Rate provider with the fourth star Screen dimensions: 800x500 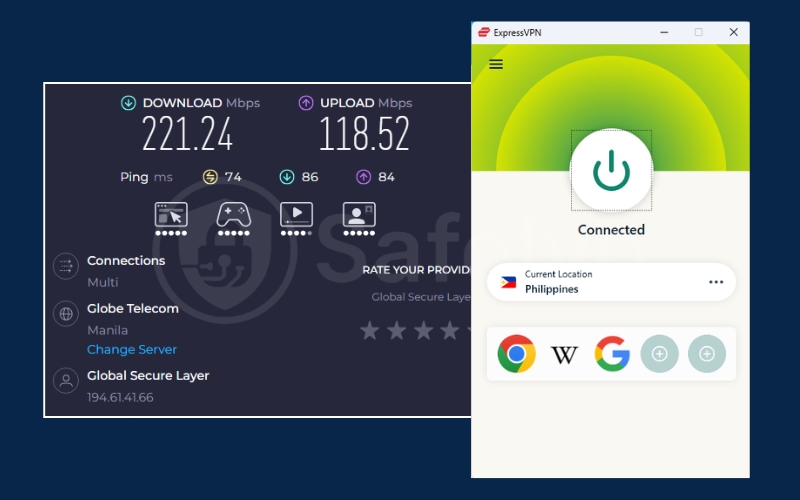[449, 331]
